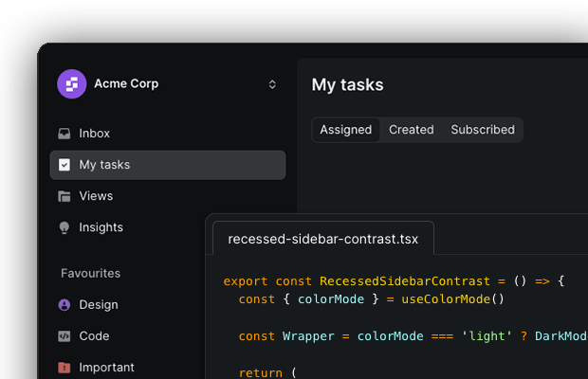Click the red Important icon
588x379 pixels.
(x=64, y=368)
